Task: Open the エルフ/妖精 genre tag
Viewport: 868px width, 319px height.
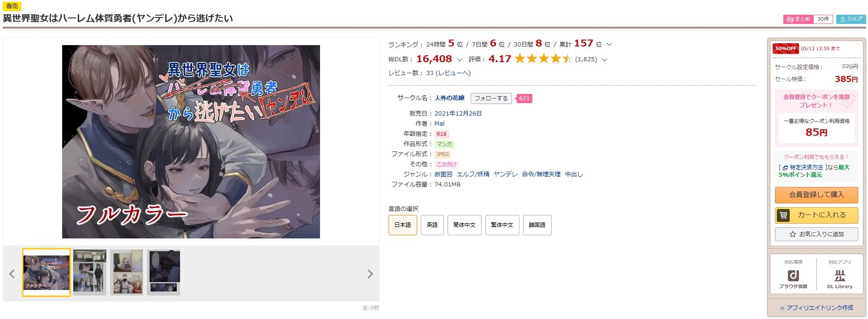Action: 473,174
